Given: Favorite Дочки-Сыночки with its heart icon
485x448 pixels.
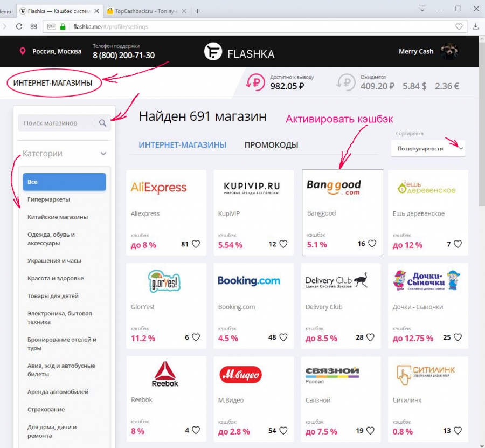Looking at the screenshot, I should click(x=458, y=337).
